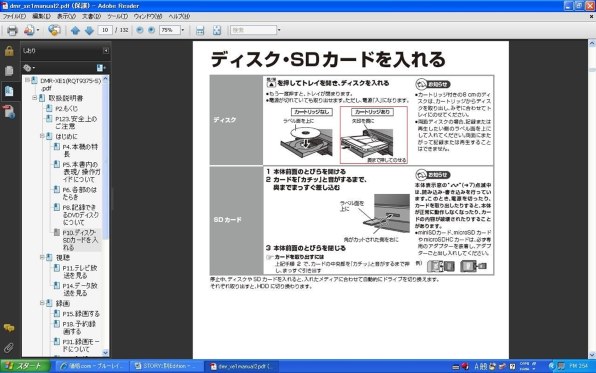596x373 pixels.
Task: Print the document with the printer icon
Action: click(x=12, y=30)
